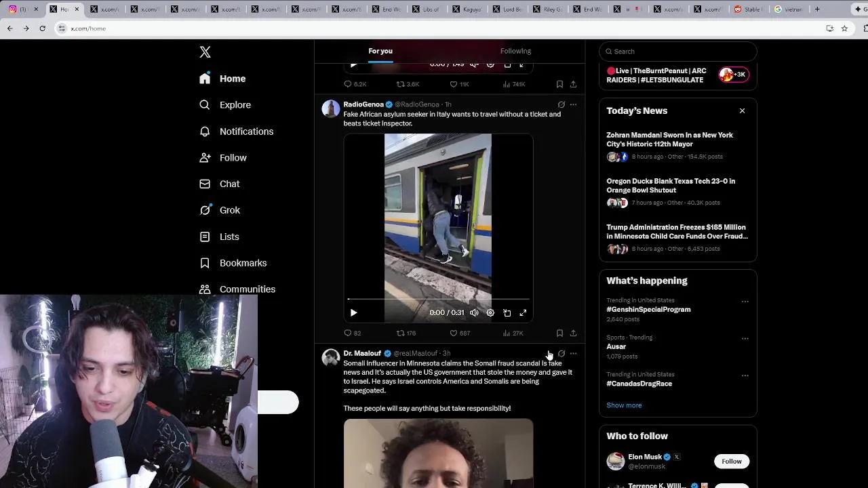Open RadioGenoa profile avatar
Screen dimensions: 868x488
pos(330,109)
